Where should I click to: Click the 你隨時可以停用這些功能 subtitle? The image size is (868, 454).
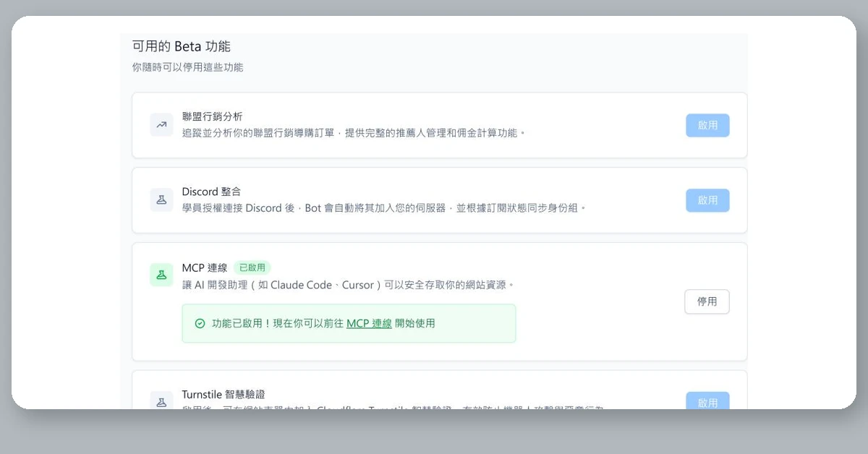pos(187,67)
